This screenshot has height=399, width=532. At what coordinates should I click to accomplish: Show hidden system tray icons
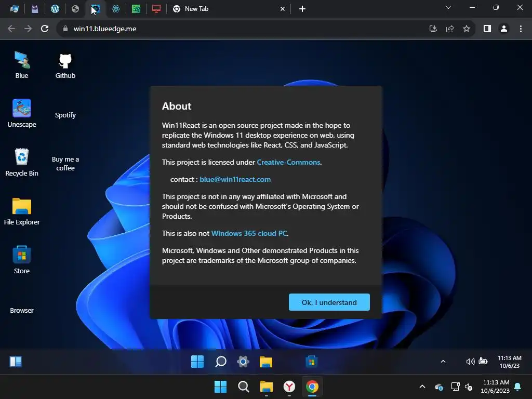[422, 387]
